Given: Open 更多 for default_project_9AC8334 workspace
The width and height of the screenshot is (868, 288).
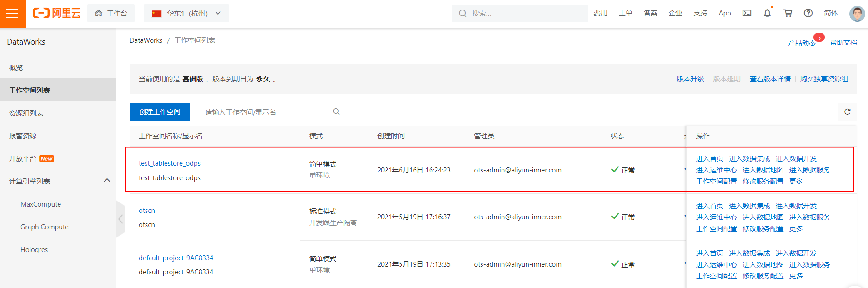Looking at the screenshot, I should (x=796, y=276).
